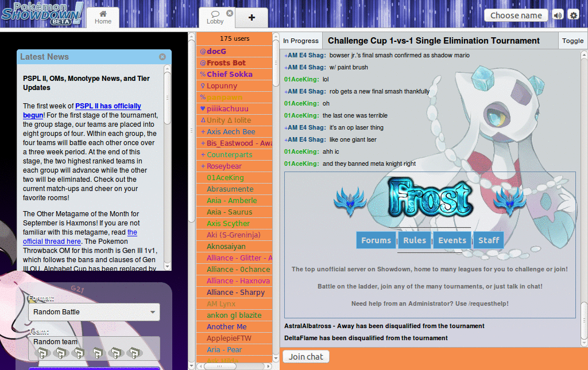Click the In Progress tournament label
Viewport: 588px width, 370px height.
(301, 41)
